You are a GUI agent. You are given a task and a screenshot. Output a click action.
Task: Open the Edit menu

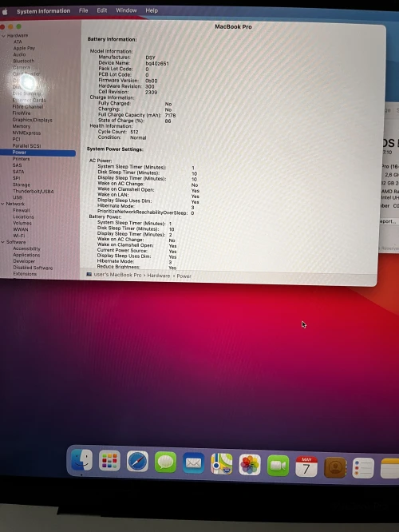coord(101,10)
